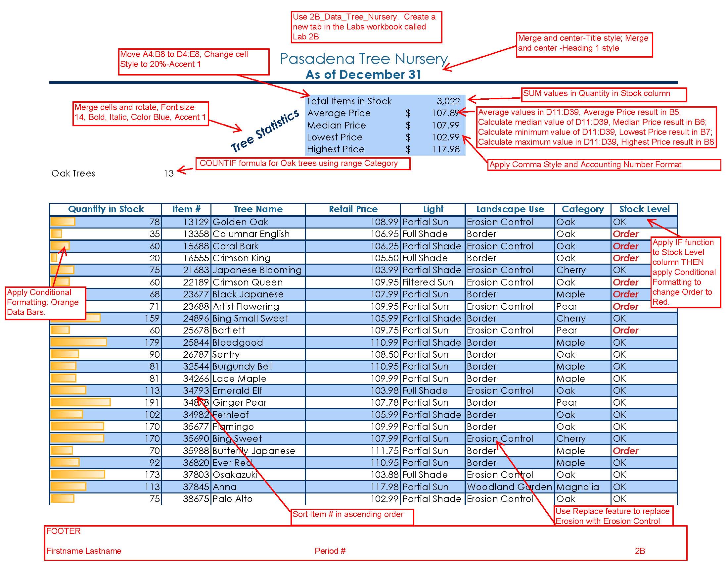Select the Crimson King cell
This screenshot has height=563, width=728.
258,258
